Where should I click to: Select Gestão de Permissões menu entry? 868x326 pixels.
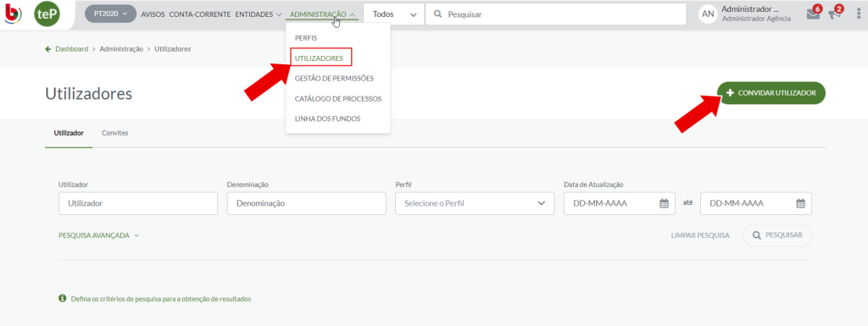tap(334, 79)
